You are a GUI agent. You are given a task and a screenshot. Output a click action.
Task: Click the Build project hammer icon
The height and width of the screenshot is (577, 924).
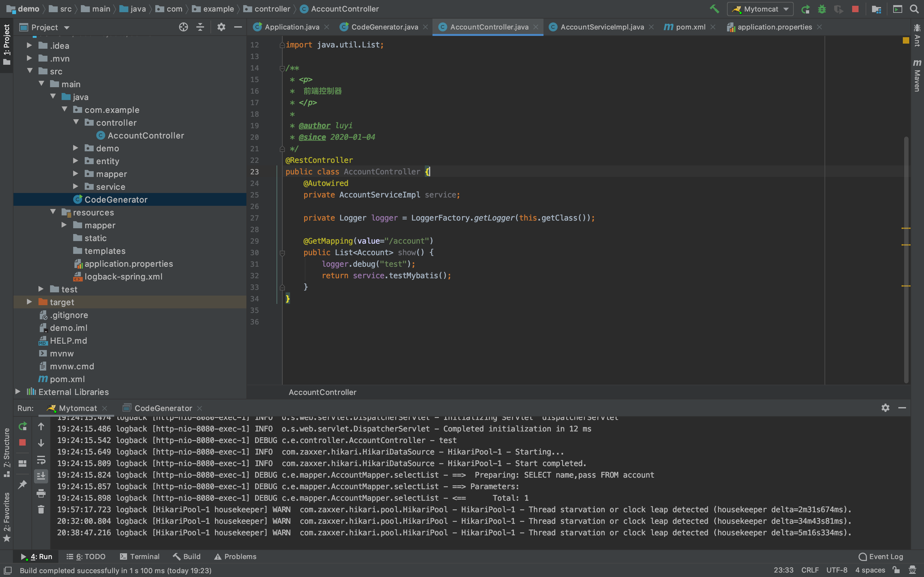click(x=714, y=9)
